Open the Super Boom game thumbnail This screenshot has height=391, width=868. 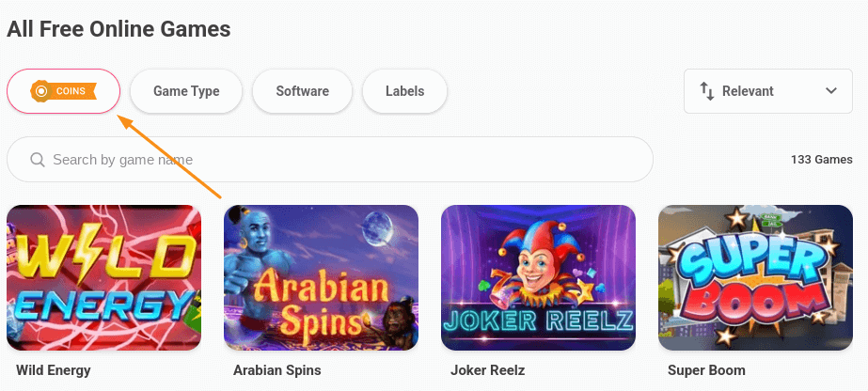756,277
